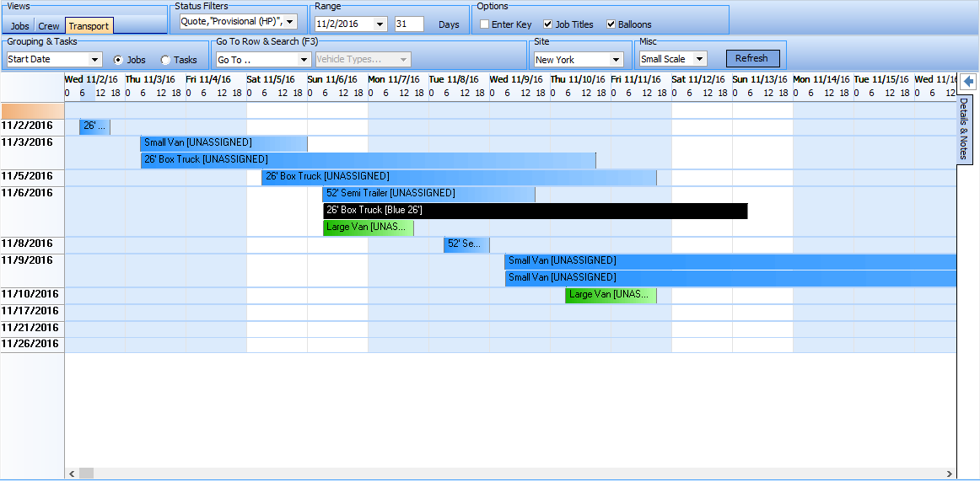980x482 pixels.
Task: Open the Start Date grouping dropdown
Action: click(x=94, y=60)
